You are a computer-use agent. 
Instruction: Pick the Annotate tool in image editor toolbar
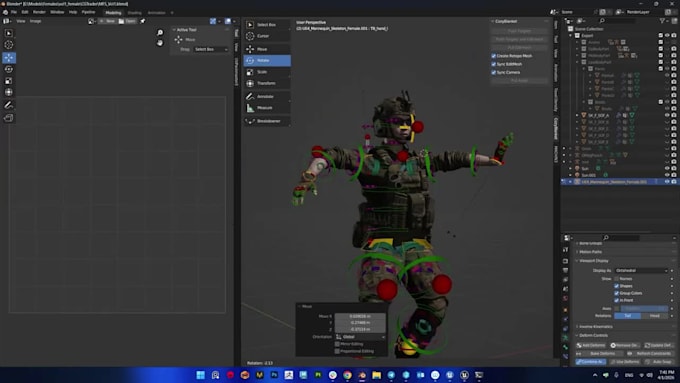(9, 105)
